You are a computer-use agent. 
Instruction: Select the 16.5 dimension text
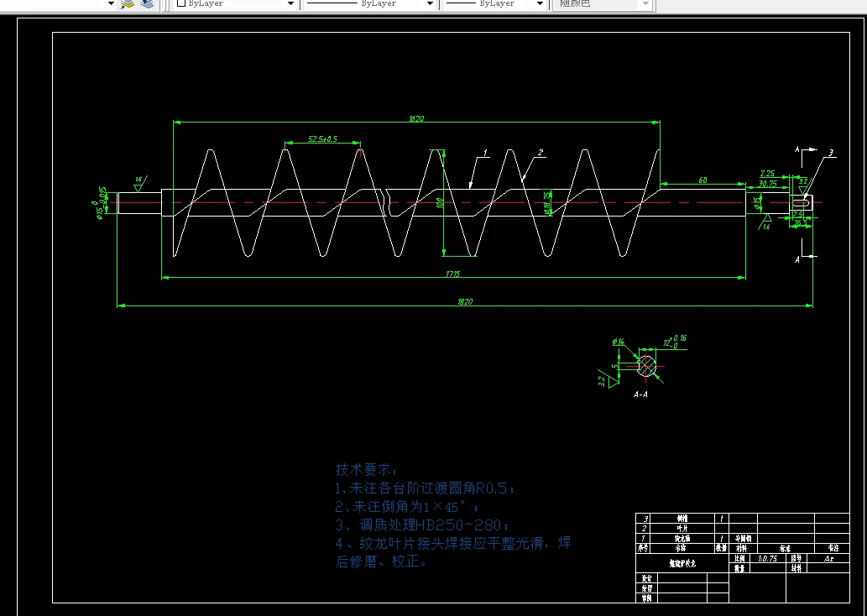pos(800,223)
